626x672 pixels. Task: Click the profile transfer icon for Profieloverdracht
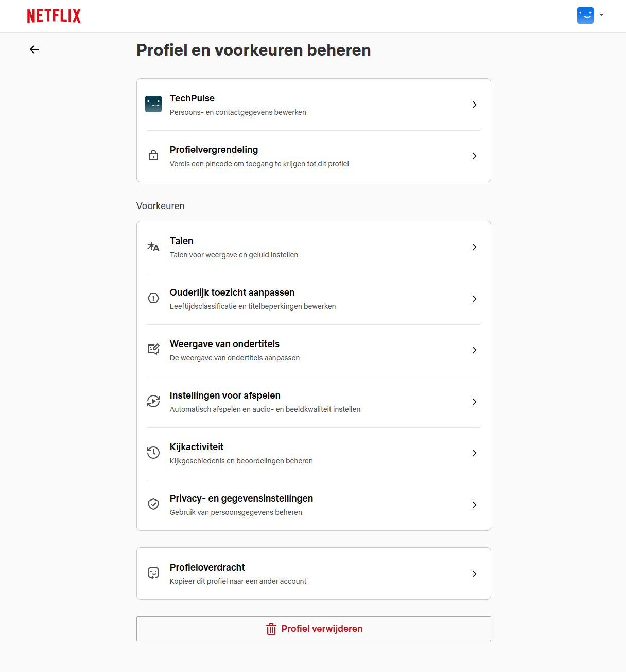[153, 573]
